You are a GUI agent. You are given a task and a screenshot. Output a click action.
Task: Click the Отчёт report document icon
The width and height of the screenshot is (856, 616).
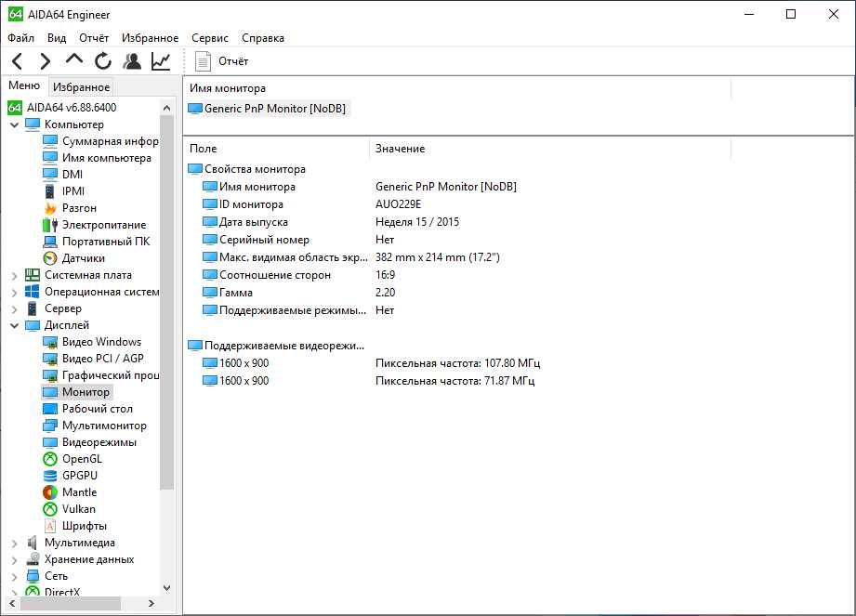point(203,61)
